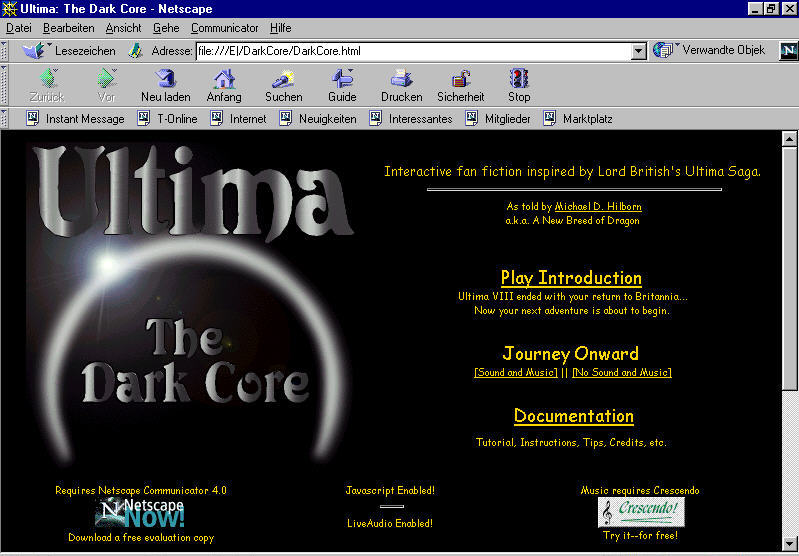Collapse the personal toolbar grip handle
799x556 pixels.
[4, 119]
